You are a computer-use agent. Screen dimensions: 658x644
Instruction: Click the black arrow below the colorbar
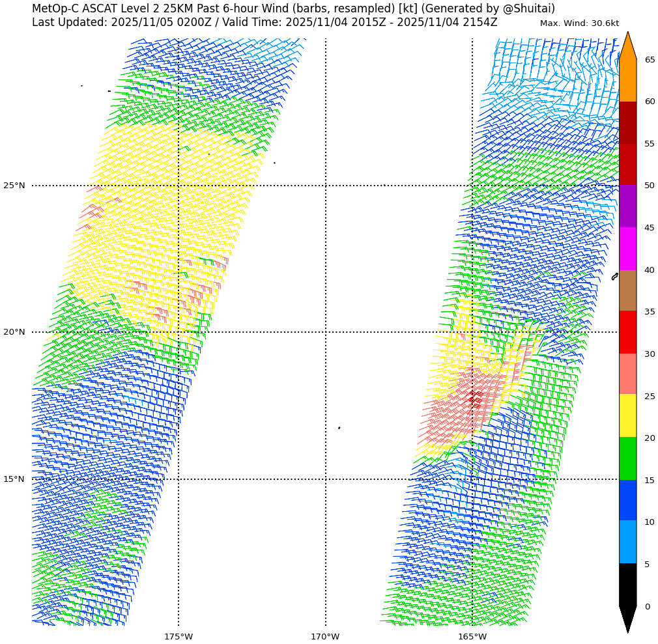point(627,617)
